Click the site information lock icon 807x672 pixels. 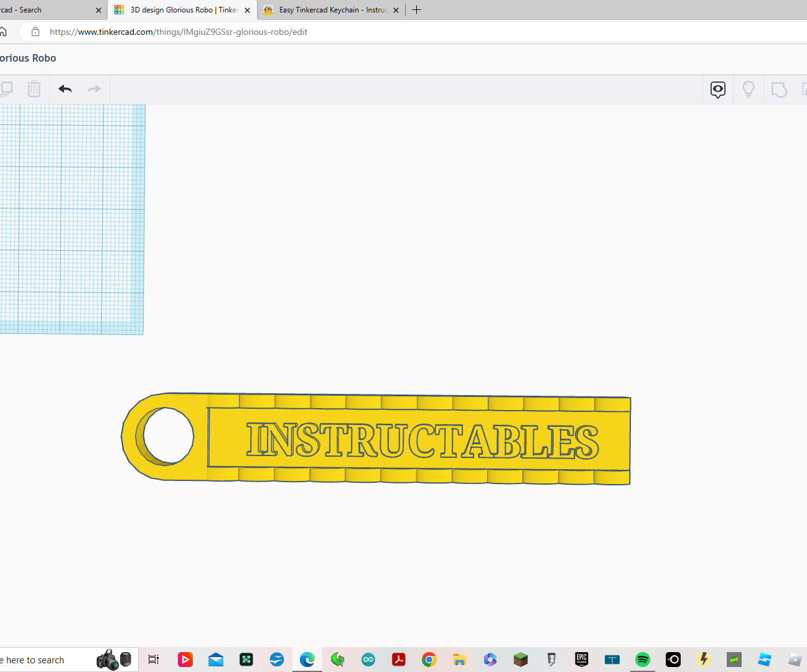[35, 32]
